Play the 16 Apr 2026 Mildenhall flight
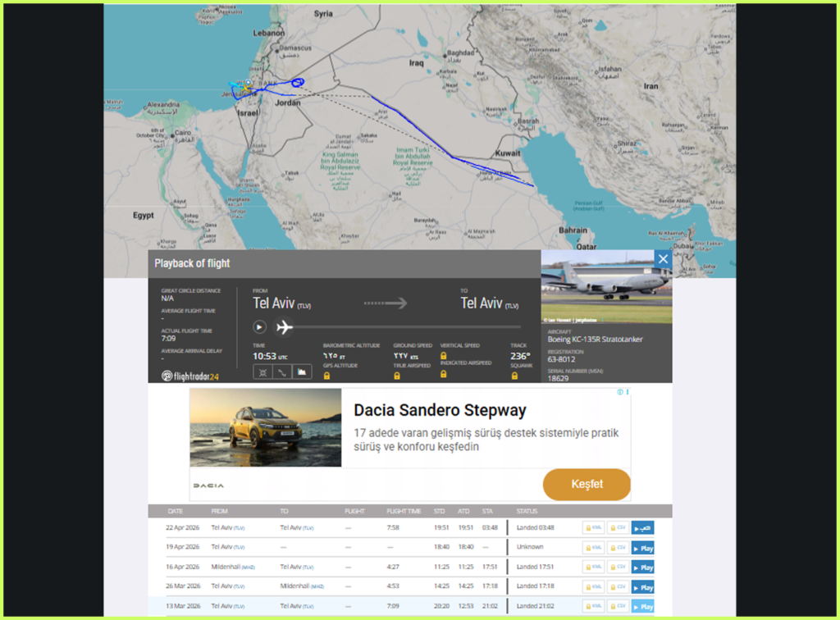This screenshot has width=840, height=620. [x=642, y=568]
